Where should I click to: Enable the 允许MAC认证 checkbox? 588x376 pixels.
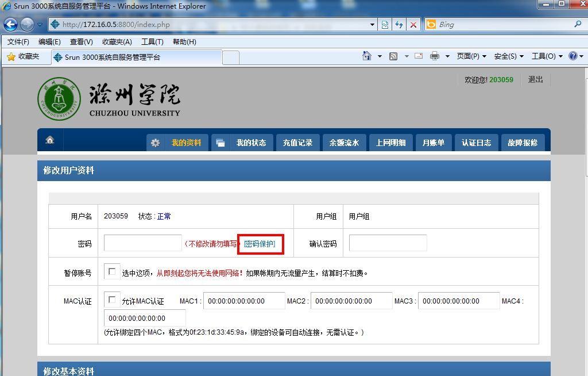pyautogui.click(x=112, y=300)
